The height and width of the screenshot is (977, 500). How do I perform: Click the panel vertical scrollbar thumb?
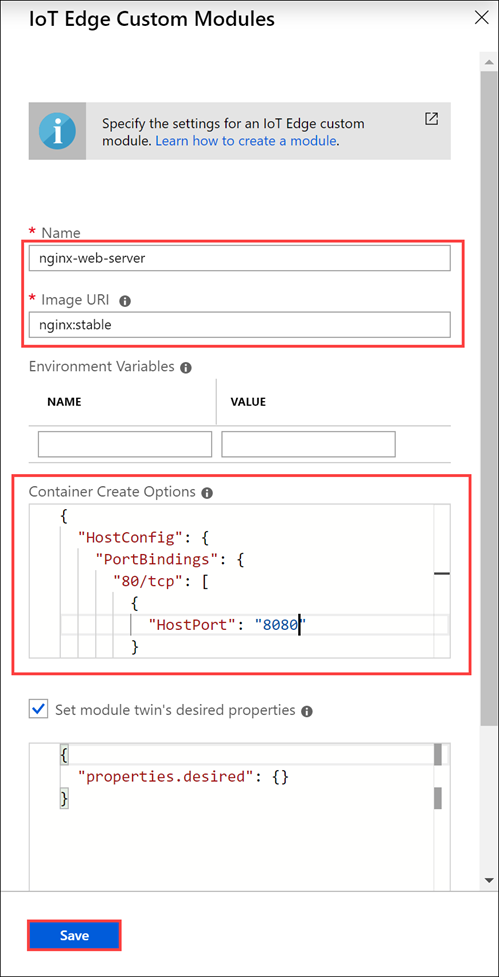pyautogui.click(x=489, y=396)
